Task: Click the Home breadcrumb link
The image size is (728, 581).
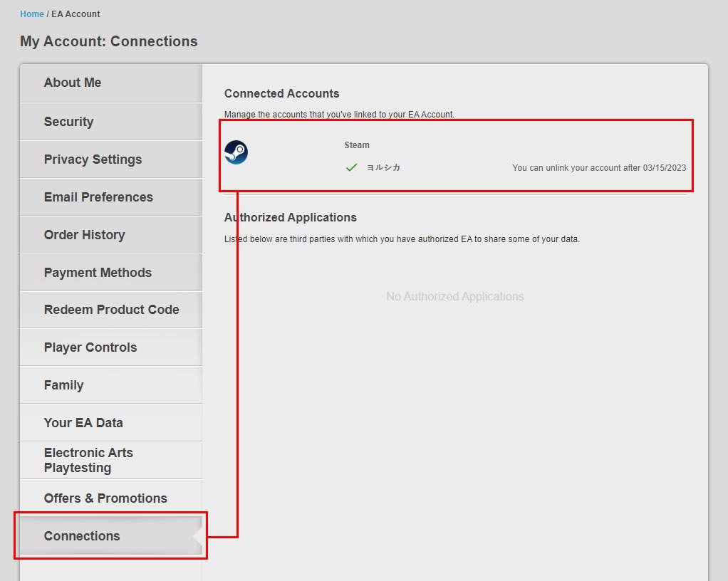Action: tap(32, 14)
